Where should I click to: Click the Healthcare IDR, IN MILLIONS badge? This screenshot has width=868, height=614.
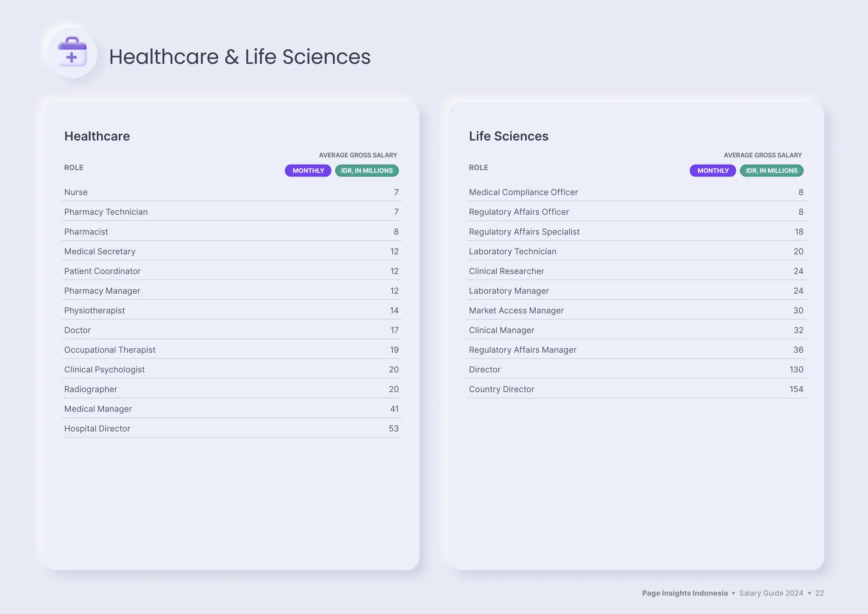pos(367,170)
